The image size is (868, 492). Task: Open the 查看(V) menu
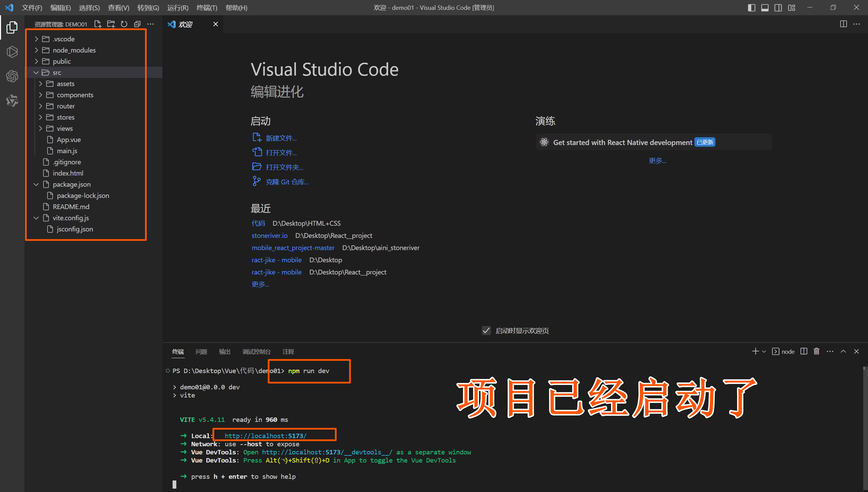pos(119,7)
